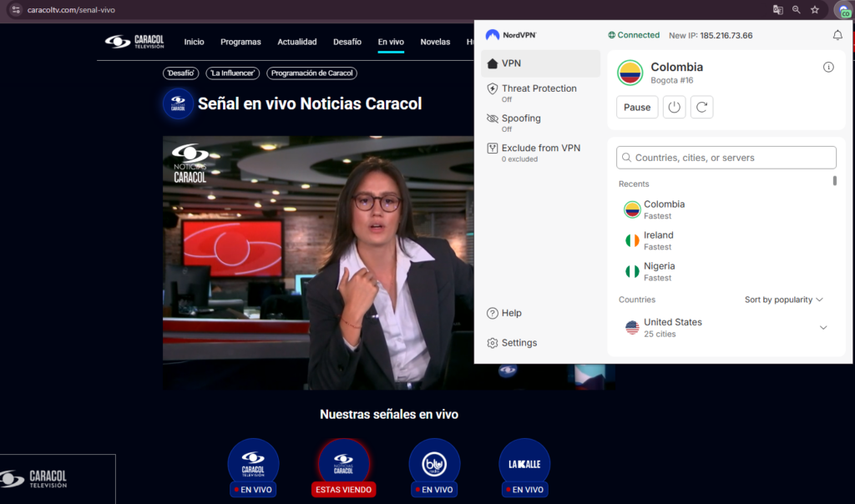Click the translate page icon in address bar
The height and width of the screenshot is (504, 855).
778,10
